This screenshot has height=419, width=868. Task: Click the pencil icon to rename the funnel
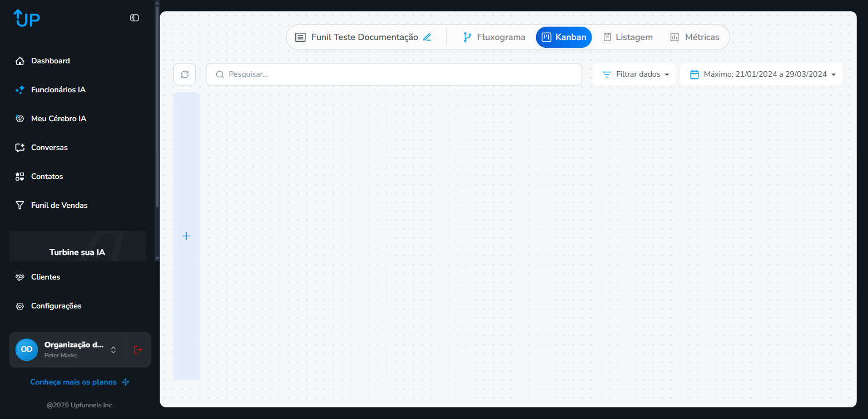[427, 37]
